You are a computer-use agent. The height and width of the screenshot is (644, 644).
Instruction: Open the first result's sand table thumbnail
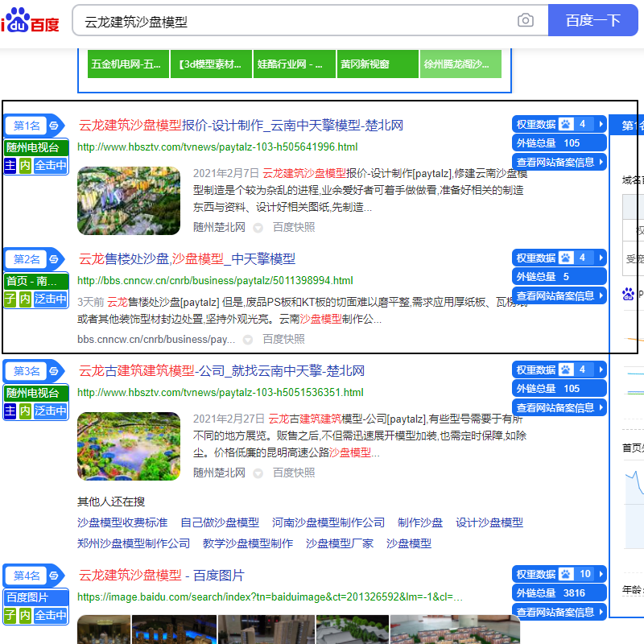[x=129, y=200]
